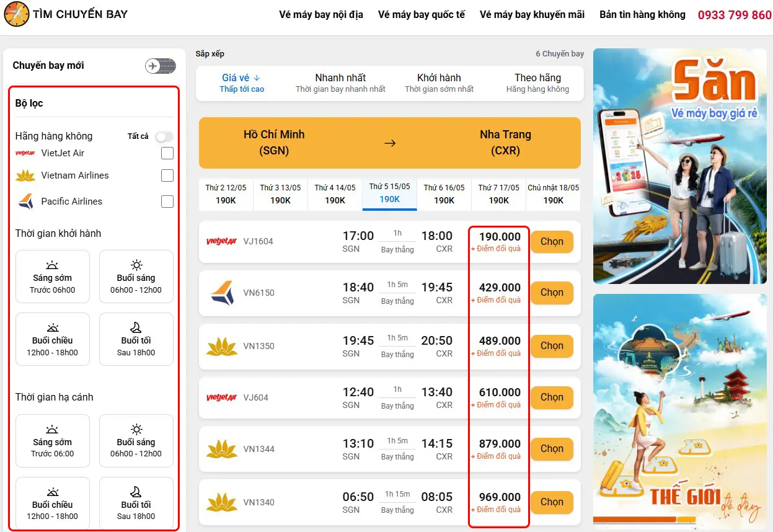Select date tab Thứ 3 13/05

click(x=280, y=194)
